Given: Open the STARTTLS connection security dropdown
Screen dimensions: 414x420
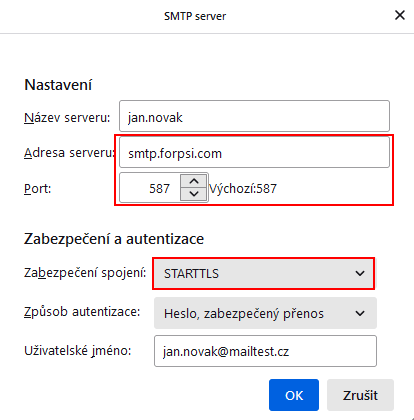Looking at the screenshot, I should tap(264, 274).
